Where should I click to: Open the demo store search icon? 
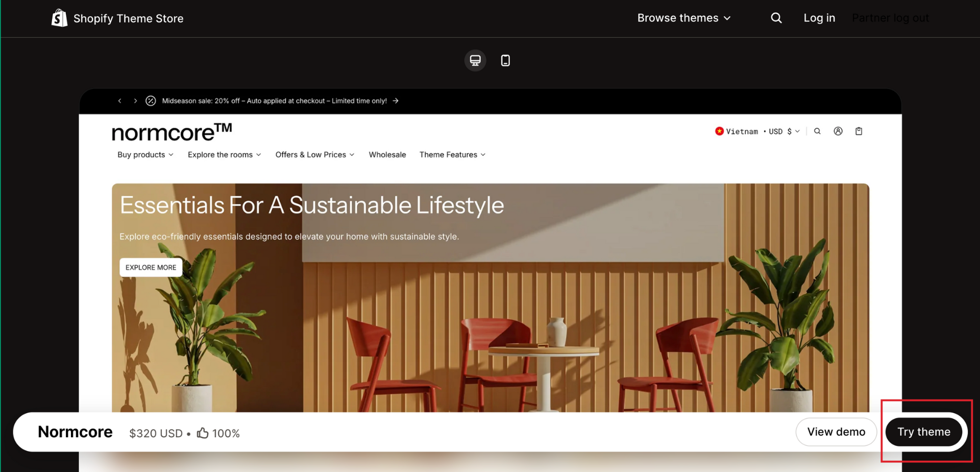pos(817,131)
